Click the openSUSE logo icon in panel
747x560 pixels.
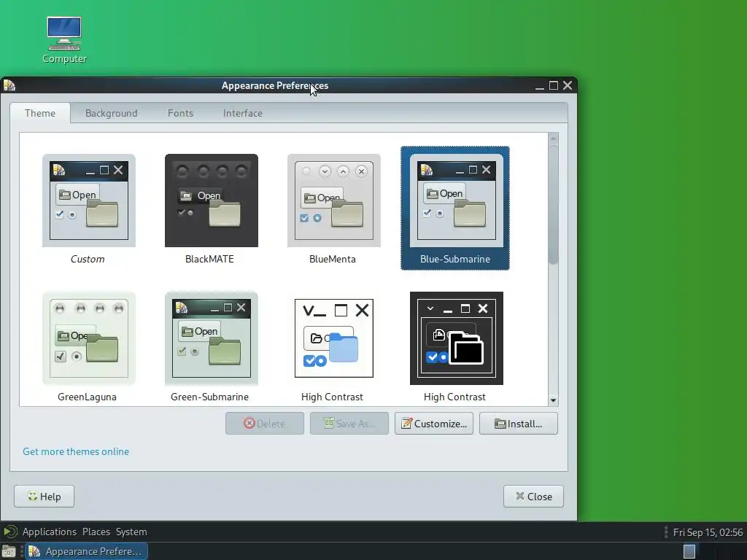10,532
